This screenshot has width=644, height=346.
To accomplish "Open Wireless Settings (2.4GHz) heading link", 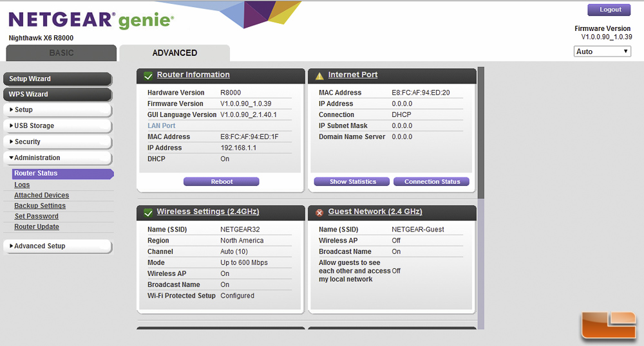I will coord(208,212).
